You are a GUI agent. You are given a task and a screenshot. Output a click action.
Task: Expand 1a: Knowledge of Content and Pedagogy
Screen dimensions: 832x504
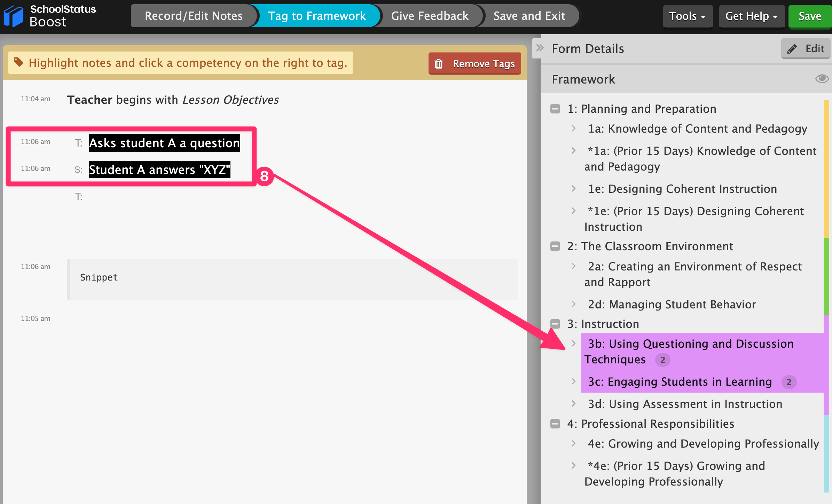point(573,128)
